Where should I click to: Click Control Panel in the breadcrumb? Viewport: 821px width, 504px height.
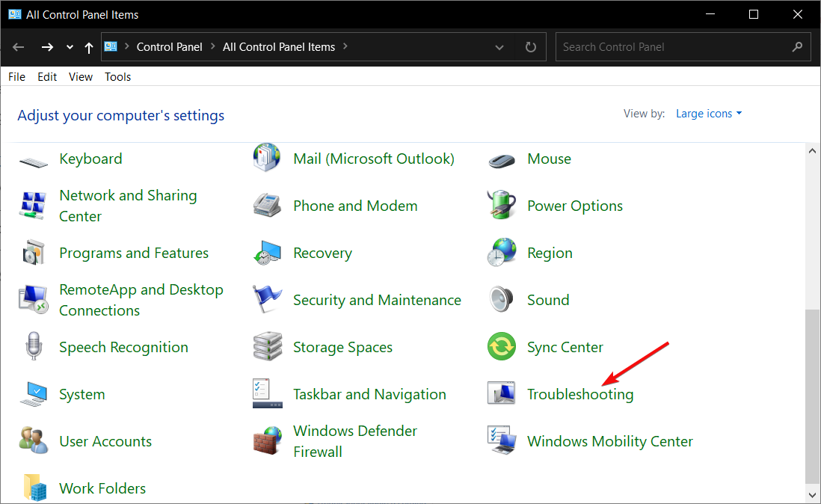[169, 47]
